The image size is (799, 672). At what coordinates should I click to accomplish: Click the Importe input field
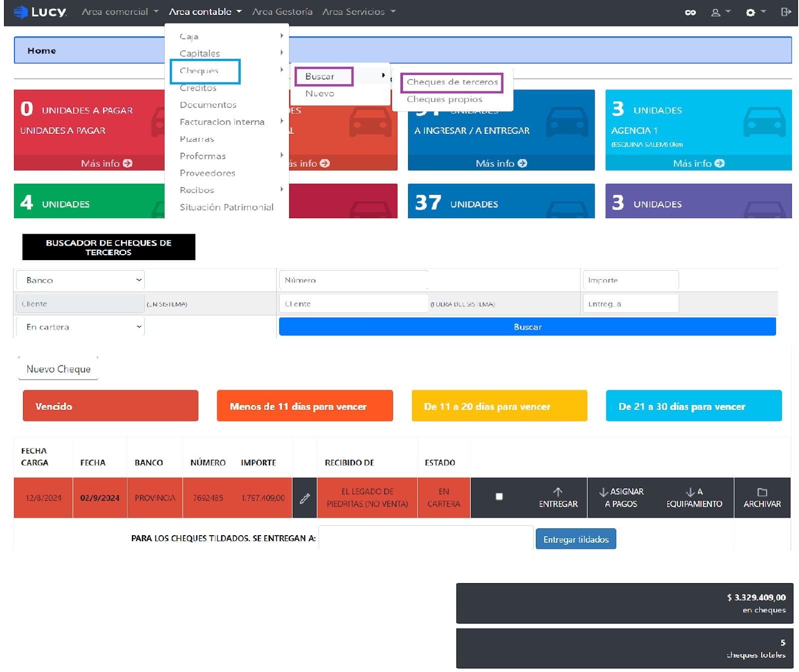[631, 280]
